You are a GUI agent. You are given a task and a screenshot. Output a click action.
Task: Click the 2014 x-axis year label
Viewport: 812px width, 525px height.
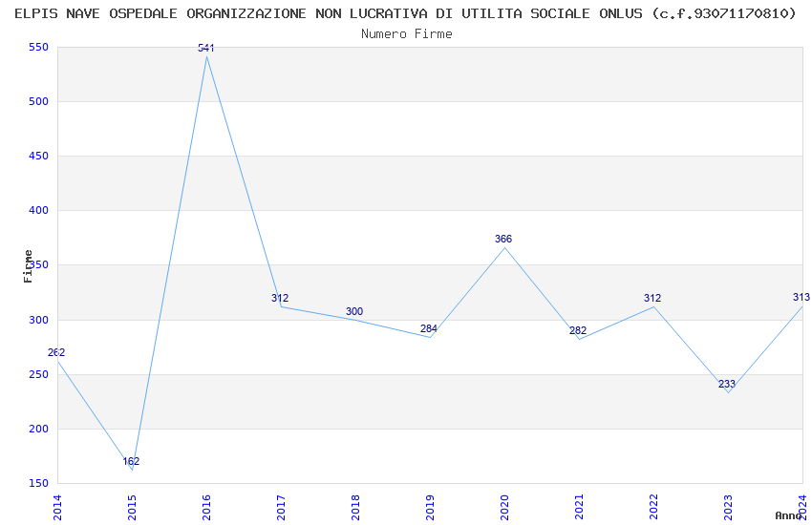(57, 508)
